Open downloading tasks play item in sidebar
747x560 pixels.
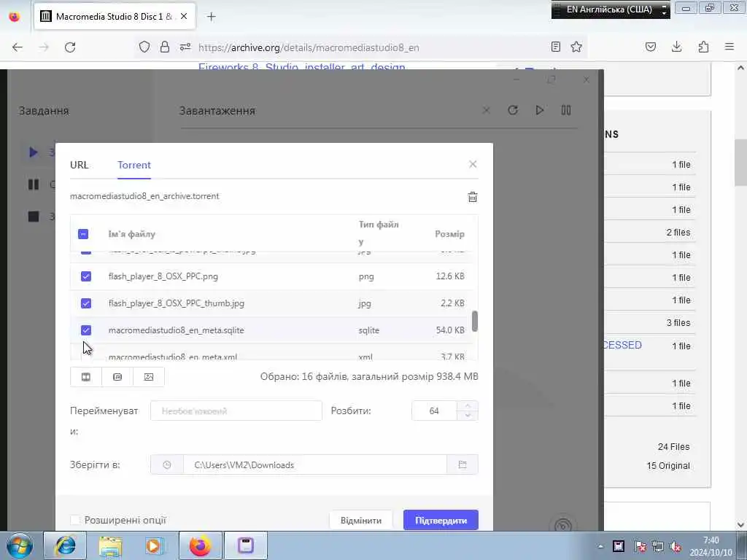[34, 152]
